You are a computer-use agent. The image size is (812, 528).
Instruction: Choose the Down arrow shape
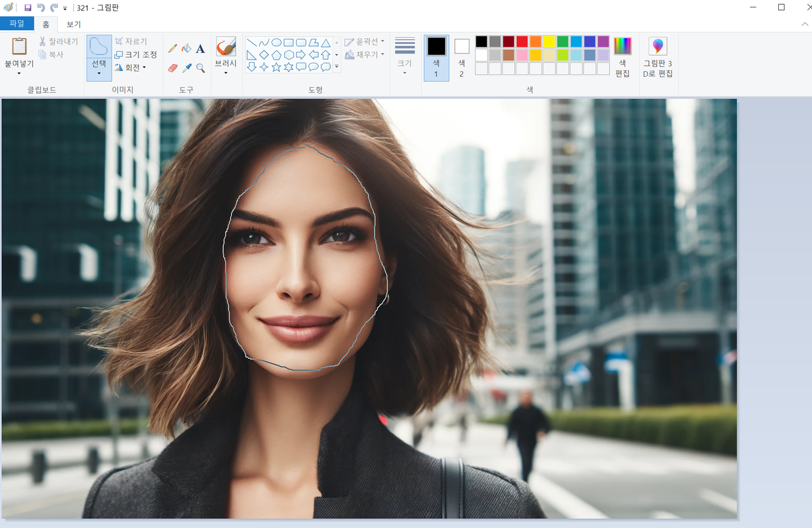coord(252,67)
